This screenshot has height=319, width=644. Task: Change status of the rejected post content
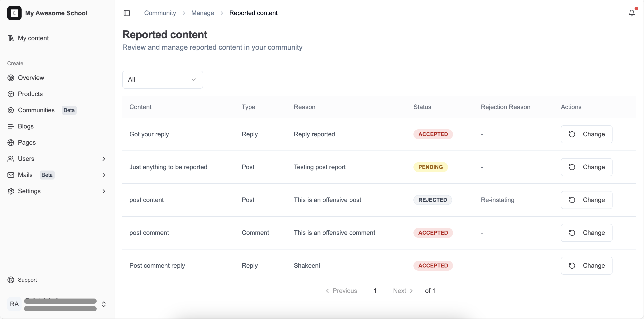point(586,200)
